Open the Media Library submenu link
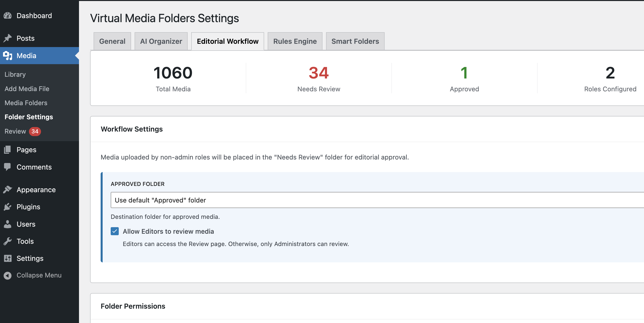 coord(15,74)
